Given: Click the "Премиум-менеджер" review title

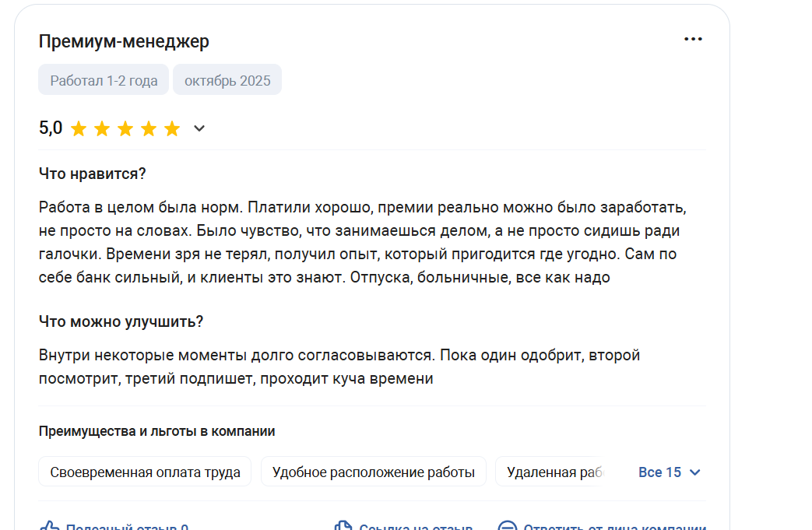Looking at the screenshot, I should pos(124,42).
